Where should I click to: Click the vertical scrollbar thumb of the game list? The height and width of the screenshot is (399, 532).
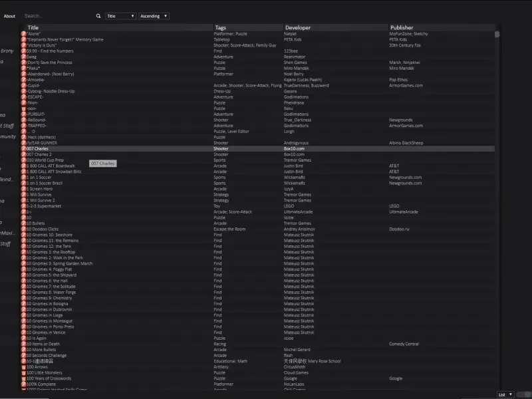(x=497, y=35)
